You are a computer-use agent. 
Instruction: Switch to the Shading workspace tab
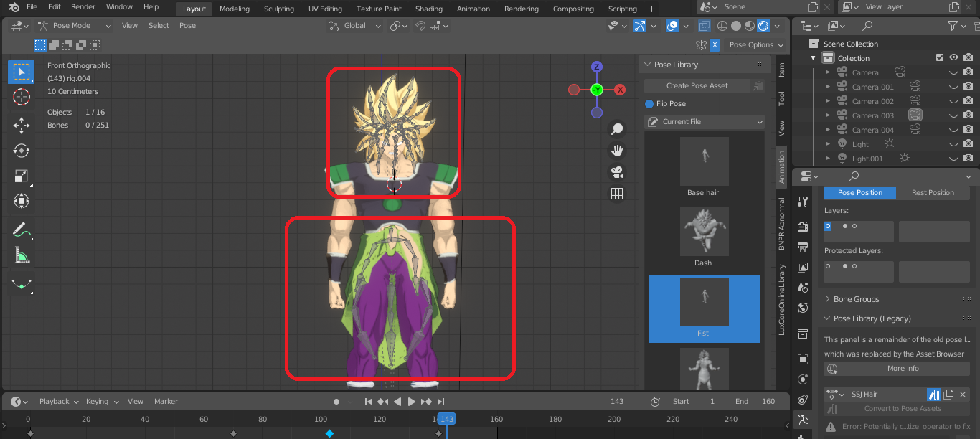pyautogui.click(x=429, y=9)
